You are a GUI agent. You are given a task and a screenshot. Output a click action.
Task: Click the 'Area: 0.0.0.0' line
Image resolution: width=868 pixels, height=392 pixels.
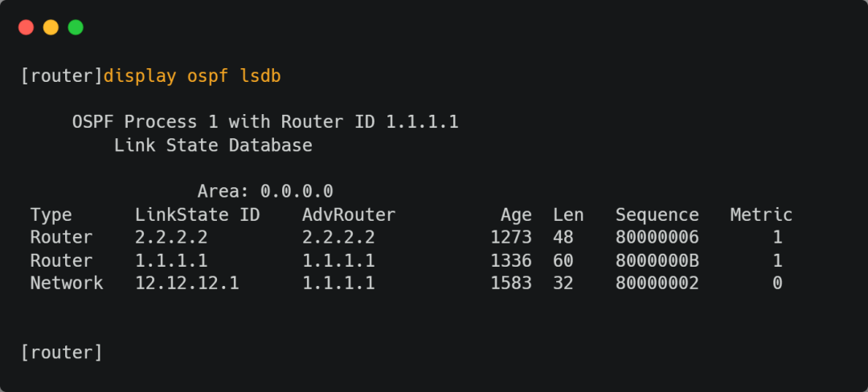tap(264, 191)
